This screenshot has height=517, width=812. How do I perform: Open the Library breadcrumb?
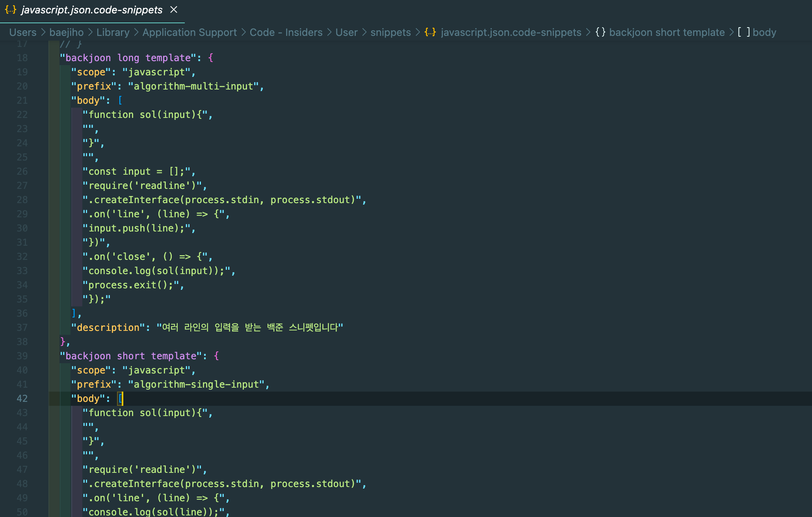[113, 32]
